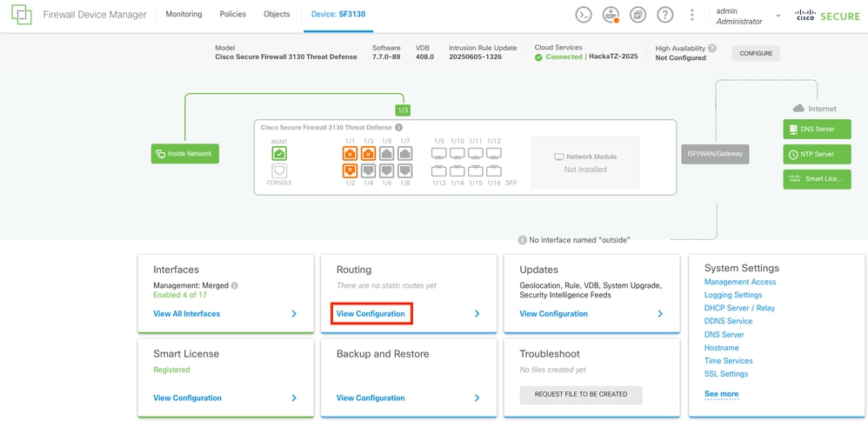Select interface port 1/5
Image resolution: width=868 pixels, height=421 pixels.
(386, 153)
